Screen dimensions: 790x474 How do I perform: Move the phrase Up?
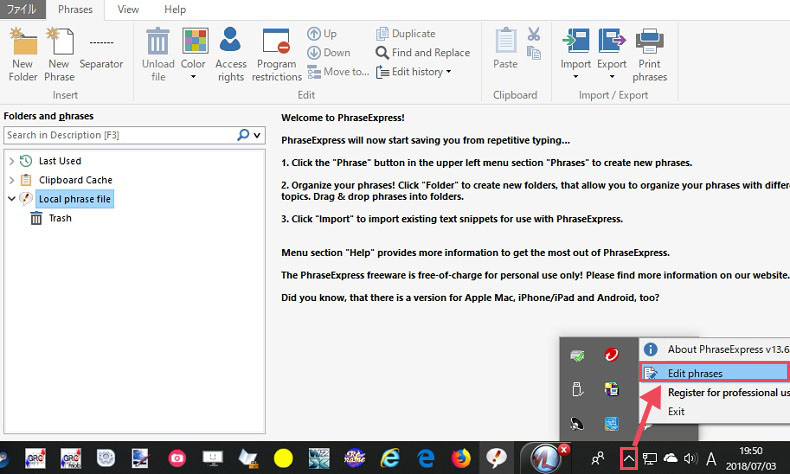point(321,34)
